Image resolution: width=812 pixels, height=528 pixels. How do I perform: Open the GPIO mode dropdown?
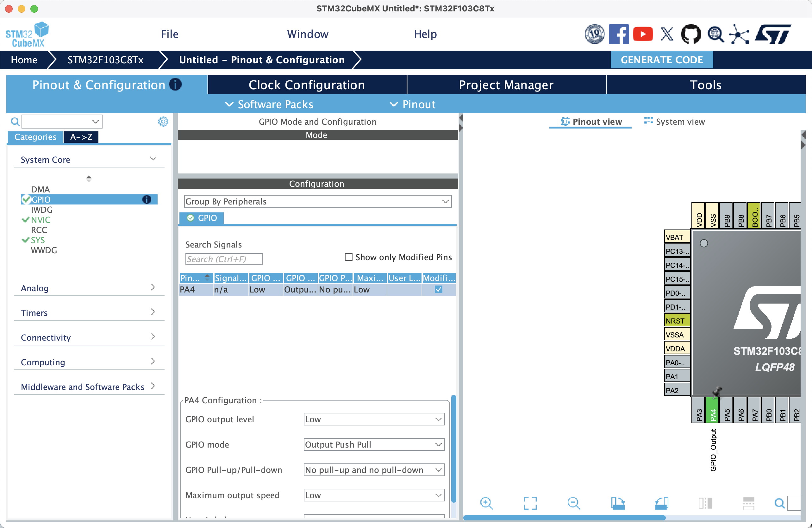[374, 444]
